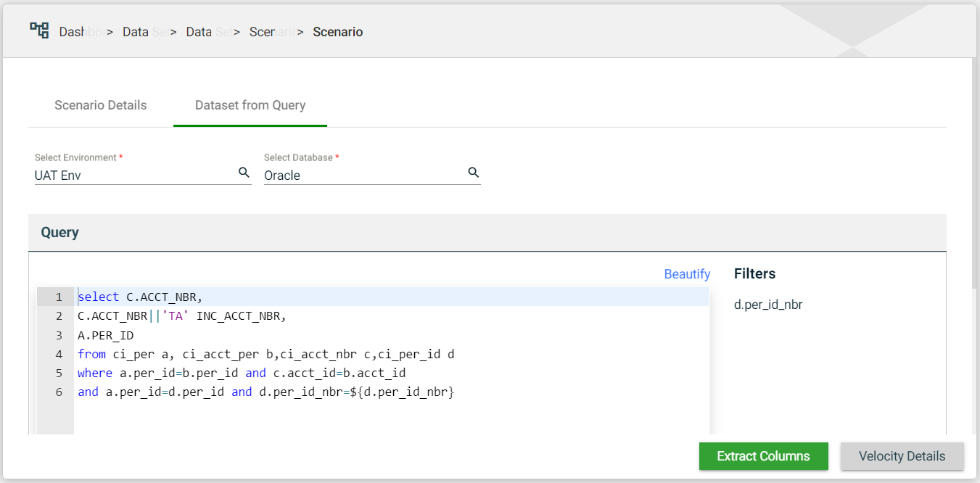This screenshot has height=483, width=980.
Task: Click line number 4 in the editor gutter
Action: [x=59, y=354]
